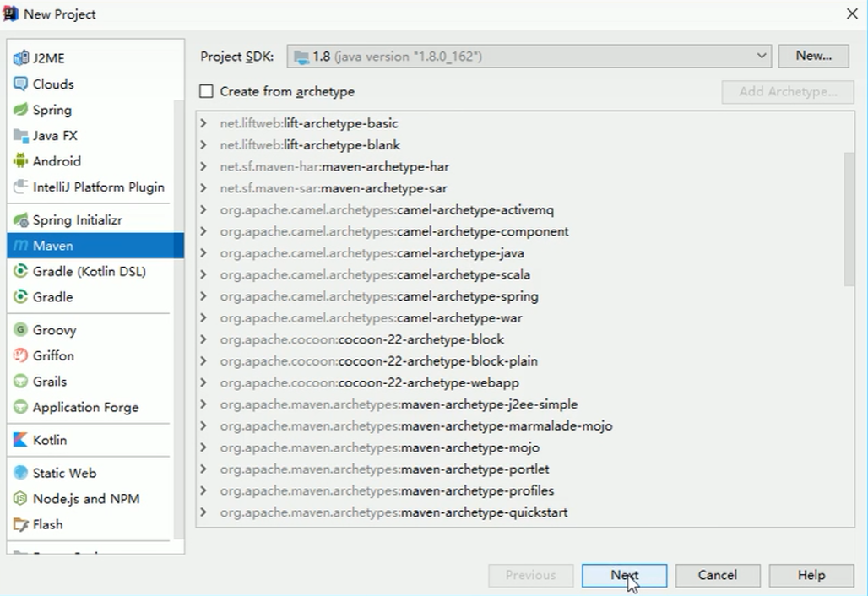Click the New... SDK button

(813, 56)
